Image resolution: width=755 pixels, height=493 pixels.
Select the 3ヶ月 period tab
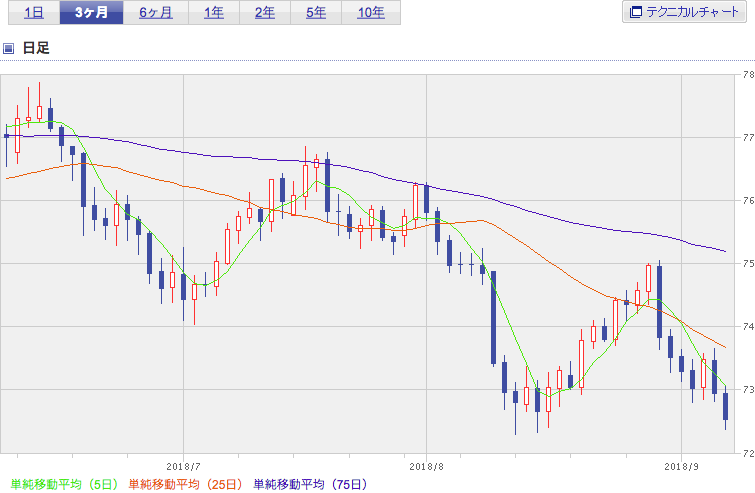pyautogui.click(x=91, y=13)
